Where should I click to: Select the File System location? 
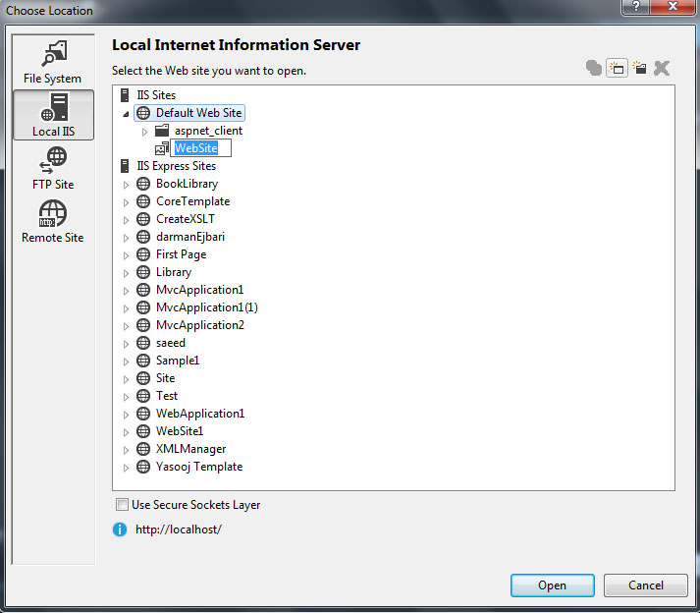coord(53,62)
